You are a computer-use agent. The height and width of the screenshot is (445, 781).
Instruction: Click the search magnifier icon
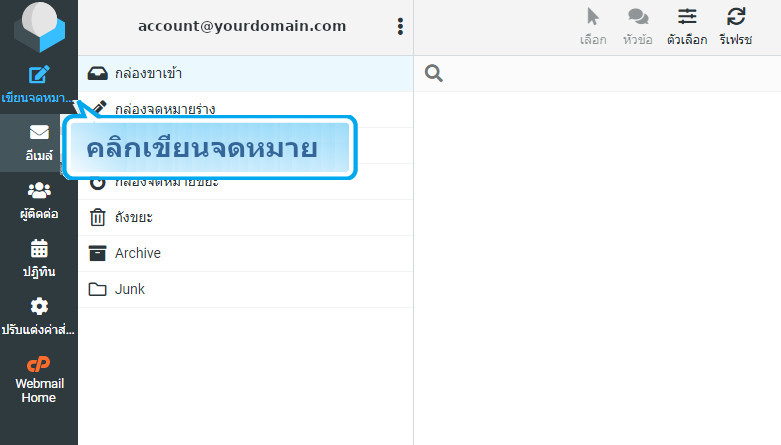(x=434, y=74)
